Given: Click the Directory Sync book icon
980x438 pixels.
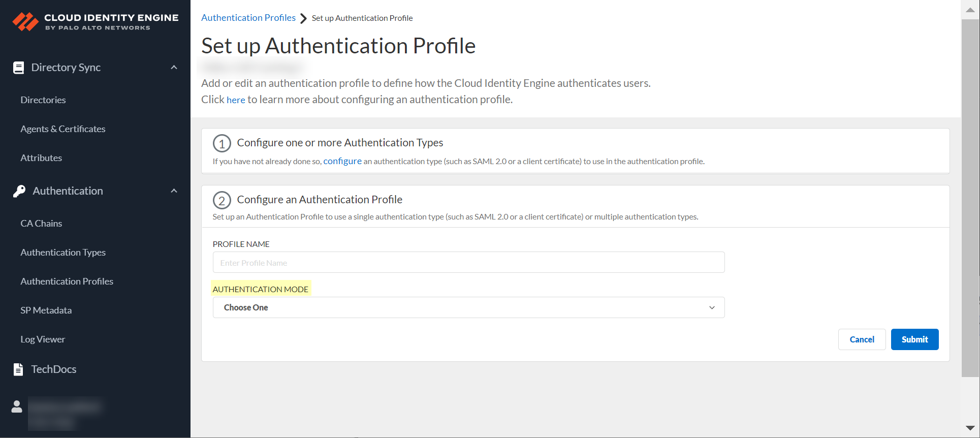Looking at the screenshot, I should 18,68.
